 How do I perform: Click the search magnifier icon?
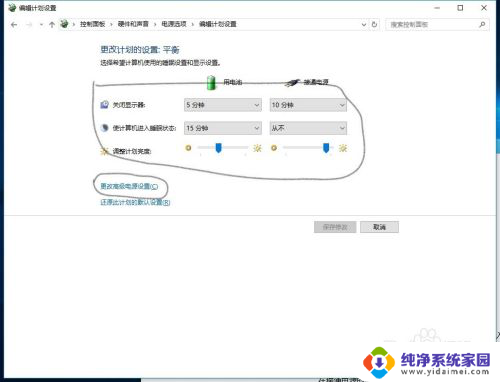tap(482, 24)
